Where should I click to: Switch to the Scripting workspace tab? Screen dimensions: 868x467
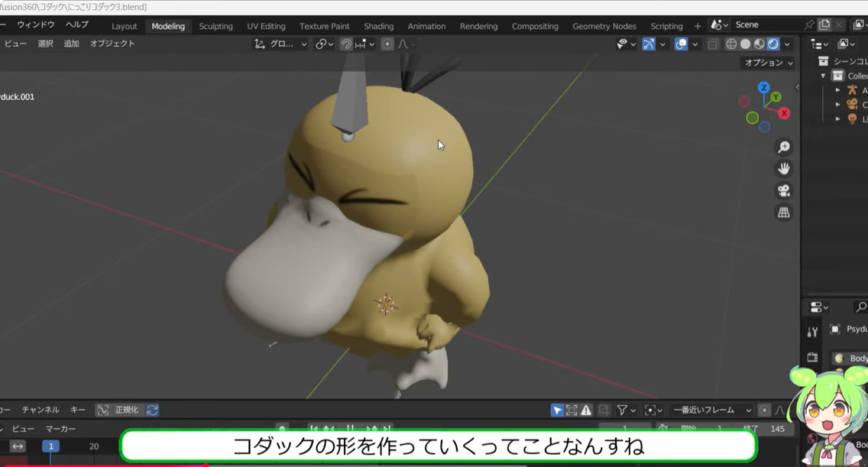[666, 26]
